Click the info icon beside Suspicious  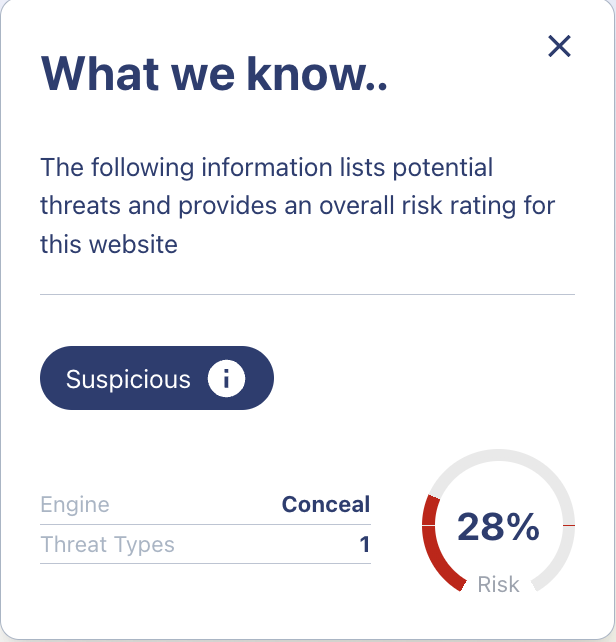tap(226, 378)
